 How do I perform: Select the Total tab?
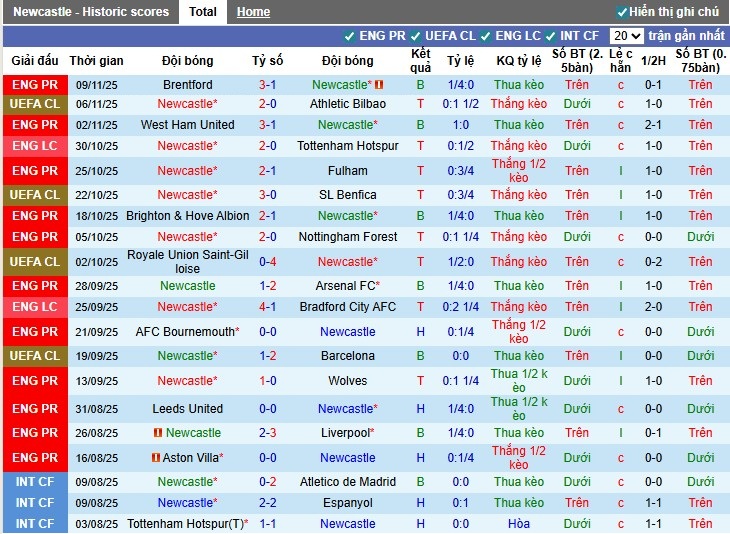pos(203,12)
